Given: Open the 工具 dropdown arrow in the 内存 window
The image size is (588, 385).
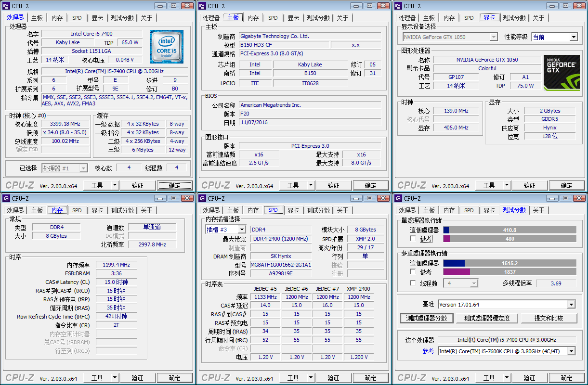Looking at the screenshot, I should pos(115,378).
